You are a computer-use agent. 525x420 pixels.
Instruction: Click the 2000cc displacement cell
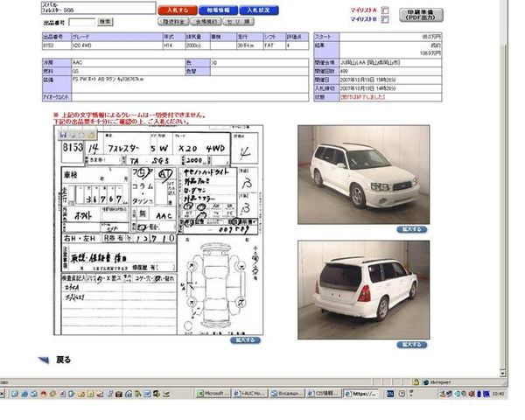coord(198,45)
